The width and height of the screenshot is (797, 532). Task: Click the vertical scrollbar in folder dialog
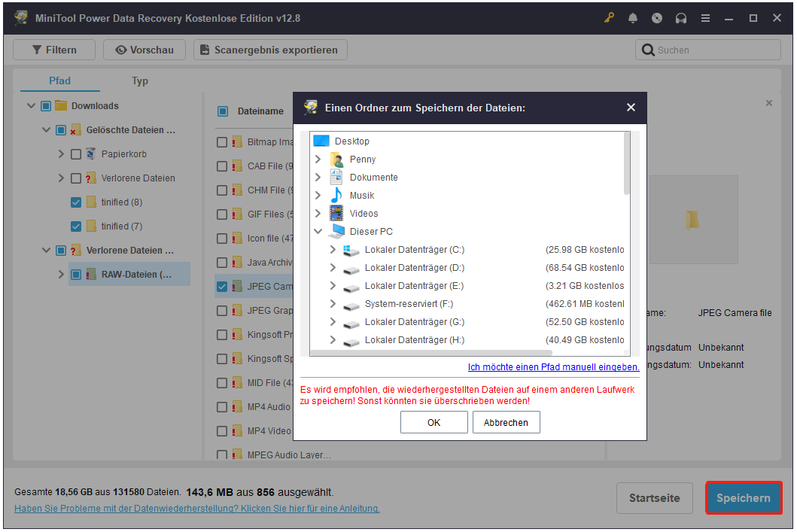click(627, 163)
